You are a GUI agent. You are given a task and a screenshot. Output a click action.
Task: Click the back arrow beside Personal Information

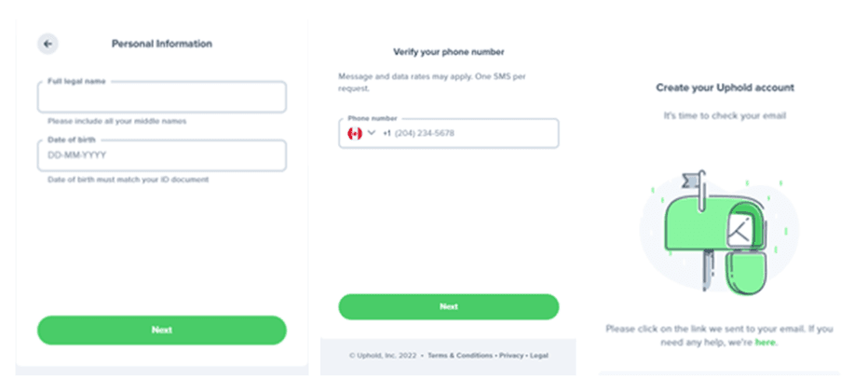point(47,44)
